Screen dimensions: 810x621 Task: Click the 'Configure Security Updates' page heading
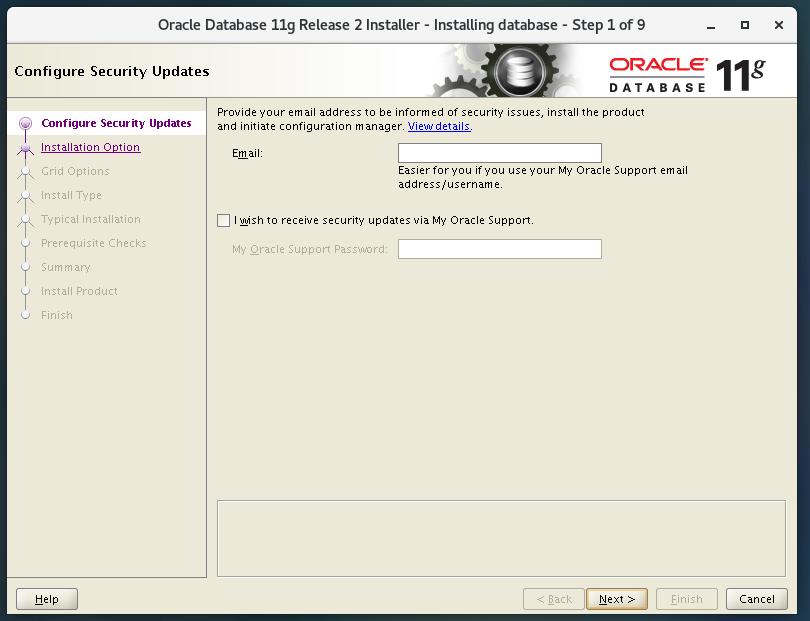[112, 71]
